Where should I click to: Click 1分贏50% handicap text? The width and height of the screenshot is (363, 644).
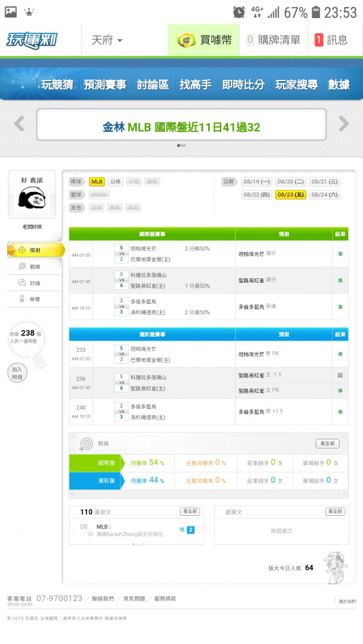197,285
